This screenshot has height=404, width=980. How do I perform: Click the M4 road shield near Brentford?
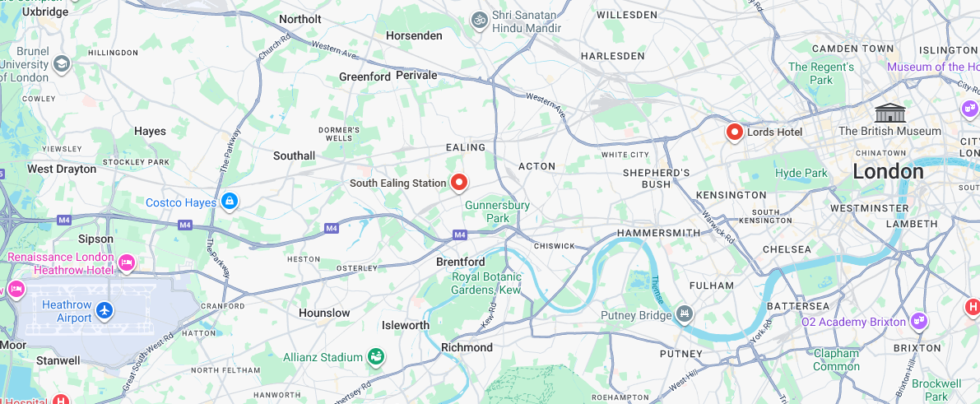click(460, 235)
